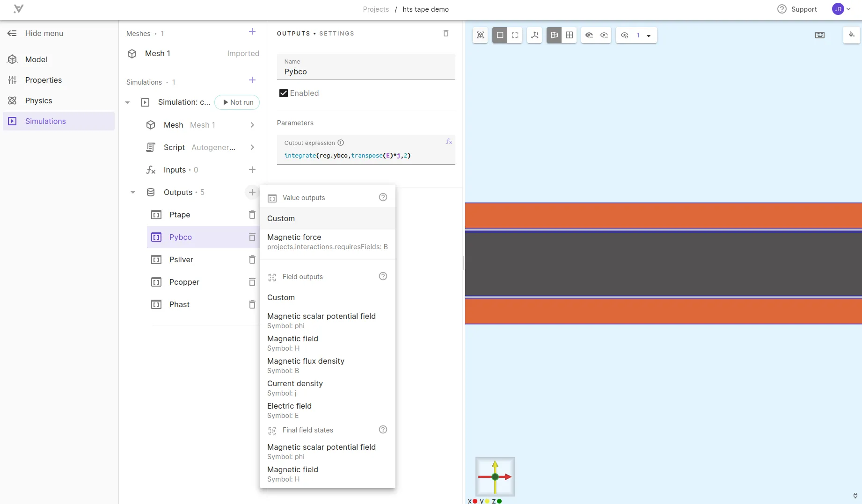Open the Physics section
The image size is (862, 504).
[58, 101]
